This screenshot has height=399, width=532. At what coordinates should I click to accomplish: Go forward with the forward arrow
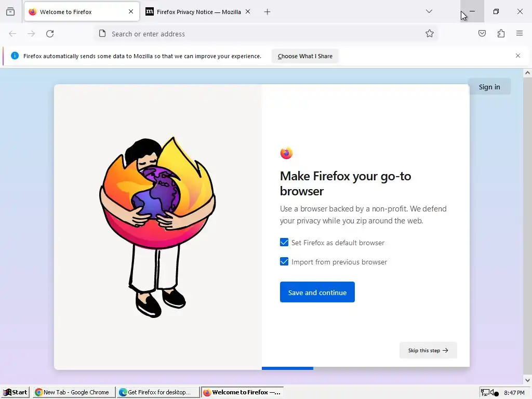31,34
